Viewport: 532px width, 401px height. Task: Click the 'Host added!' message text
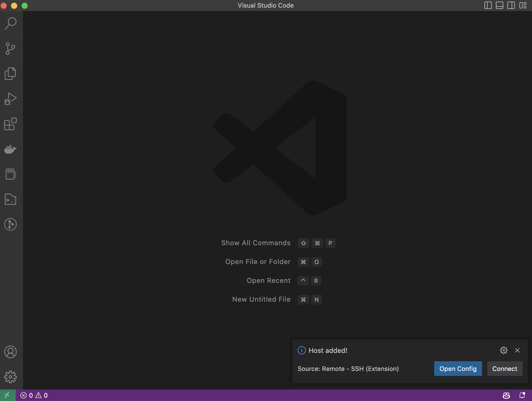point(328,350)
